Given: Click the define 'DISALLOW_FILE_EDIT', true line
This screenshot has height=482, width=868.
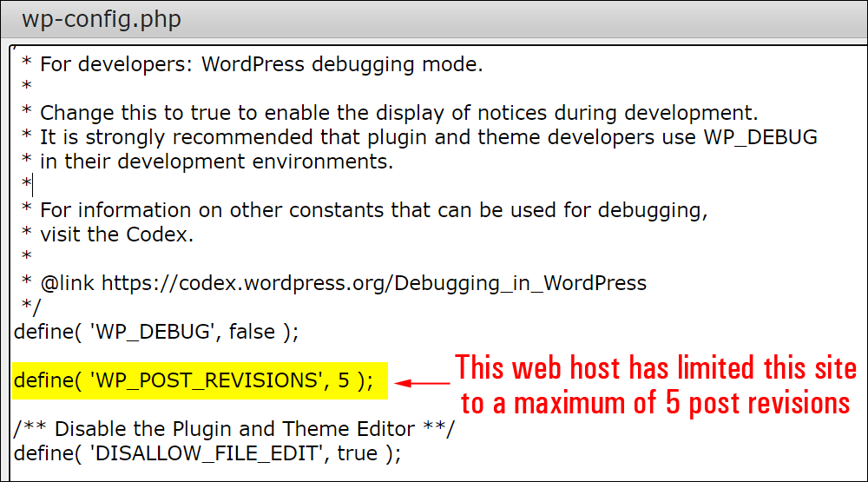Looking at the screenshot, I should [207, 453].
